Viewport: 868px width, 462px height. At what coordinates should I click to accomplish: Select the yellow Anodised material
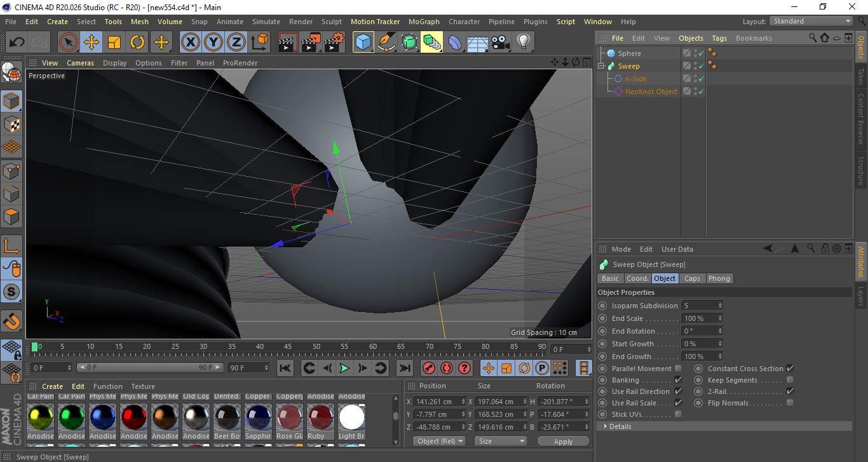tap(41, 418)
